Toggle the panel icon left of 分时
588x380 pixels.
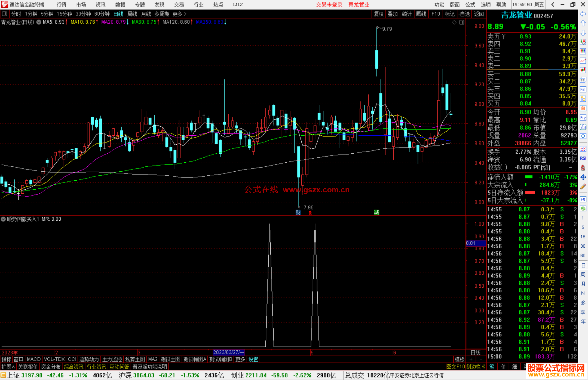pyautogui.click(x=4, y=14)
